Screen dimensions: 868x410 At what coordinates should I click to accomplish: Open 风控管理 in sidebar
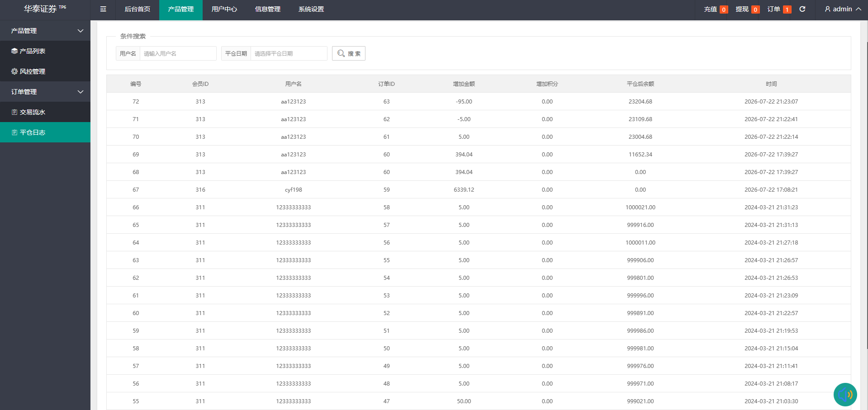45,71
